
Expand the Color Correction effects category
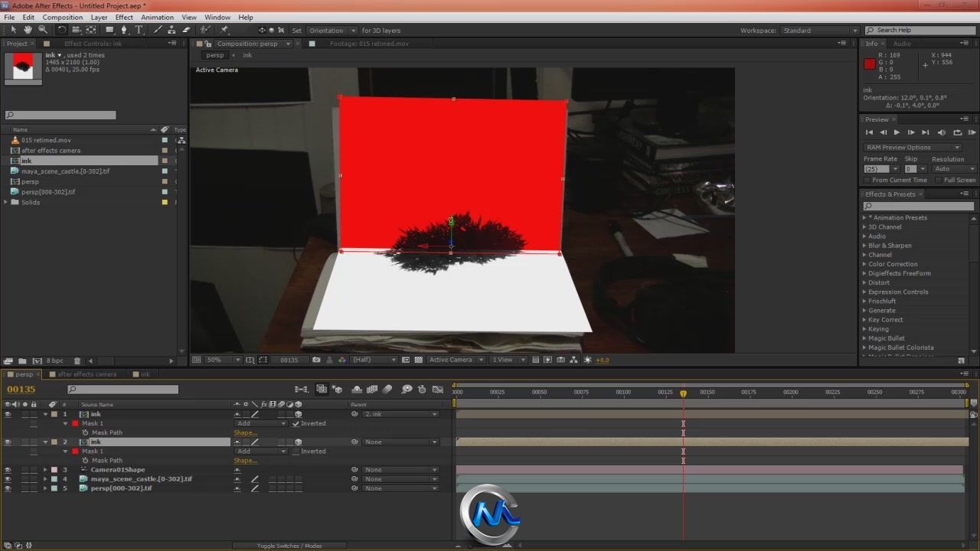pyautogui.click(x=864, y=264)
